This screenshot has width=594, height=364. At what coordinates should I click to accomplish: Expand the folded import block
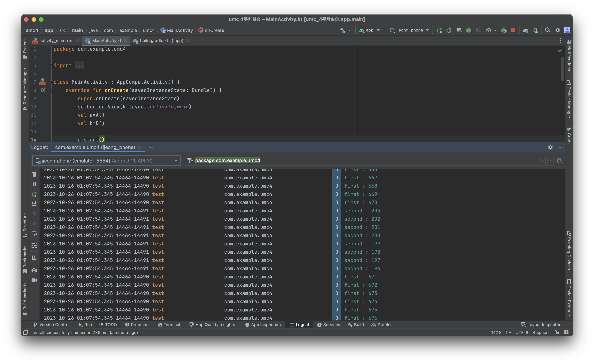pos(51,65)
